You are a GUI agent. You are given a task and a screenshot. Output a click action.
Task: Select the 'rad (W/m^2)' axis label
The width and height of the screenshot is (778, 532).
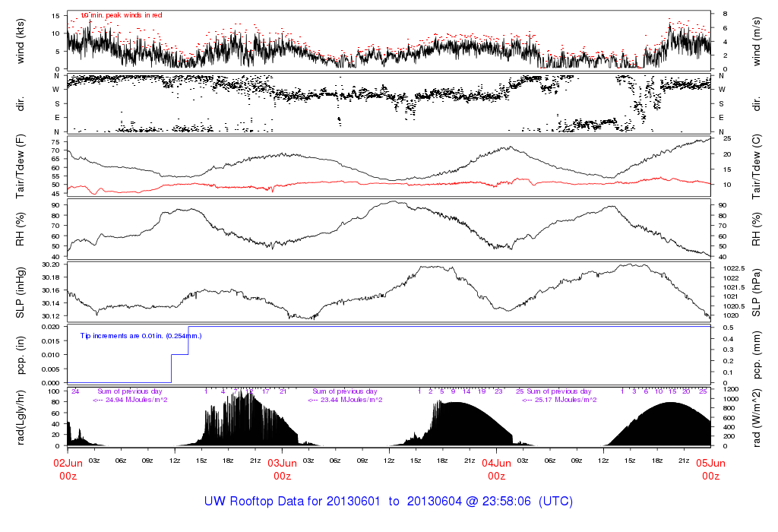coord(757,416)
